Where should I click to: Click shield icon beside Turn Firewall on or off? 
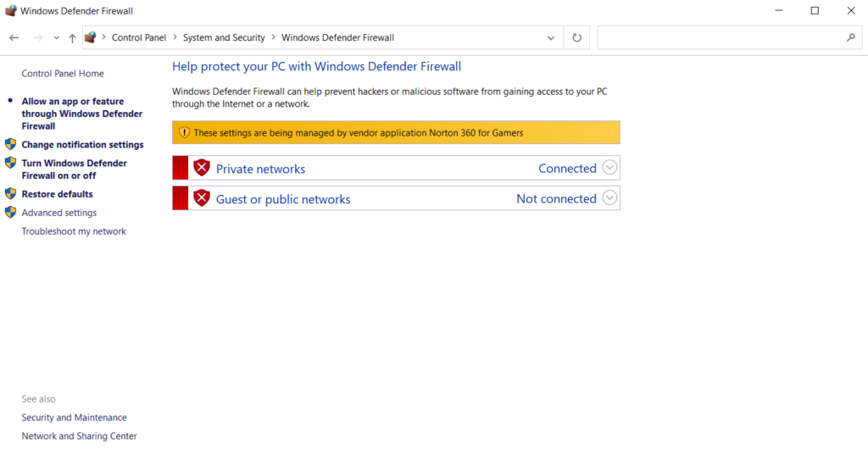(x=10, y=163)
